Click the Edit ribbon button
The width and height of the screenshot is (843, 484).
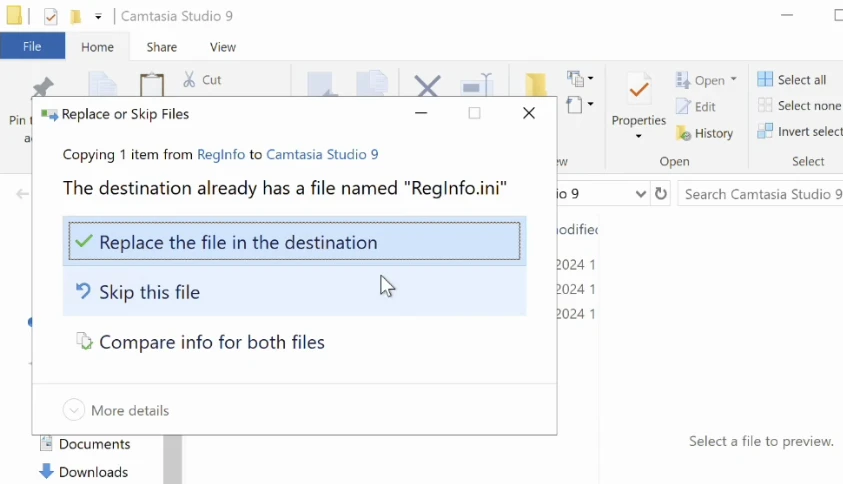pos(696,106)
